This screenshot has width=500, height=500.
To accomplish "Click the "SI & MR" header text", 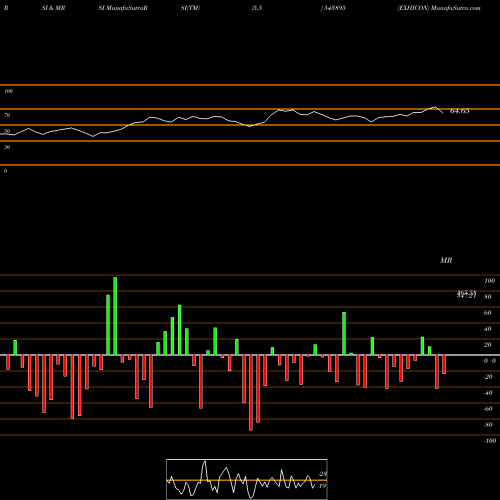I will (53, 8).
